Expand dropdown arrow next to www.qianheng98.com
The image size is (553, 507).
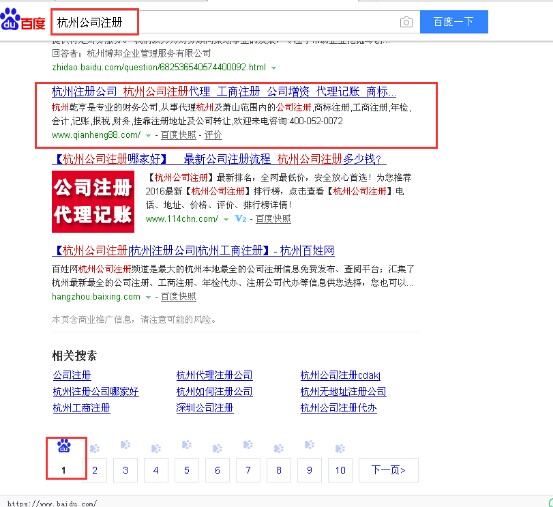(148, 135)
